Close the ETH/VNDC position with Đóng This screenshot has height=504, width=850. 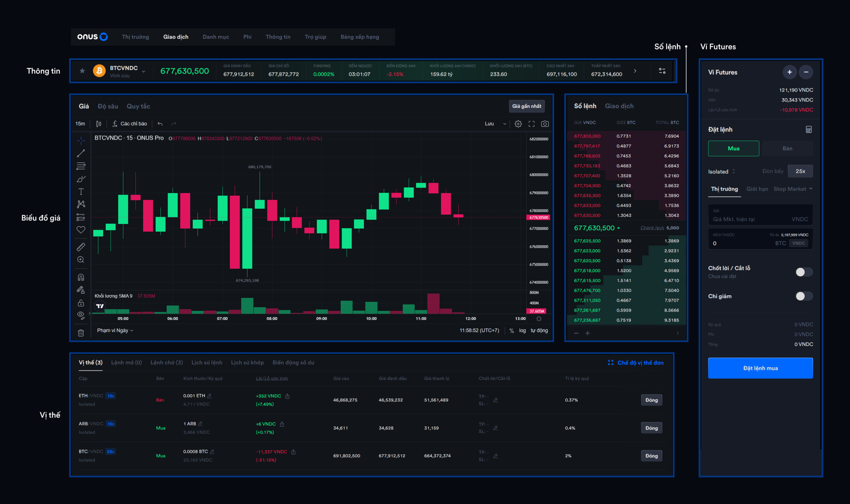click(651, 400)
